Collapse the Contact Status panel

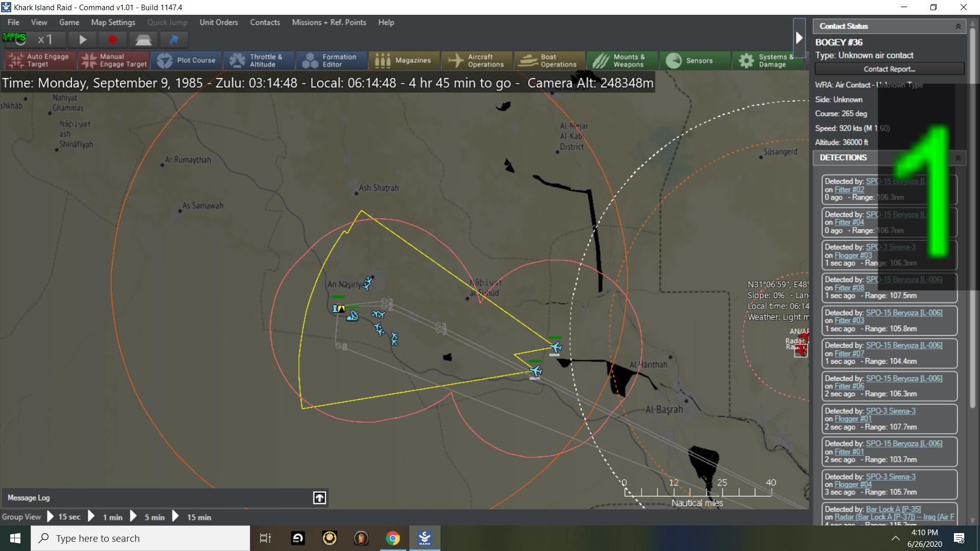pos(958,27)
